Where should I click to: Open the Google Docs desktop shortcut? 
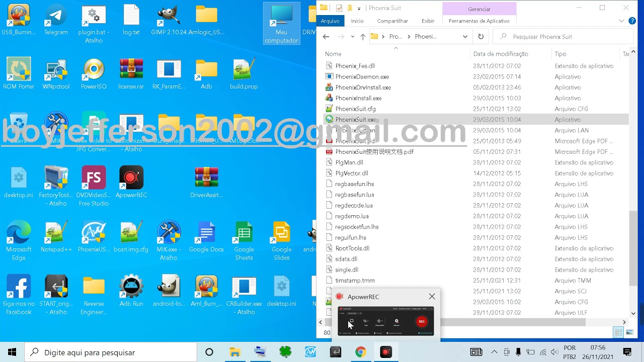(x=206, y=236)
